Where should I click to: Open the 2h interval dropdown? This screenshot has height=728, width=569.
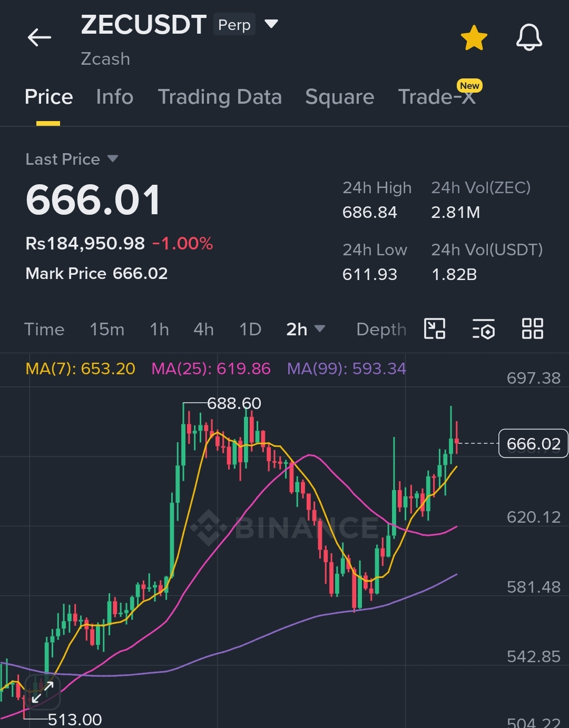tap(306, 329)
